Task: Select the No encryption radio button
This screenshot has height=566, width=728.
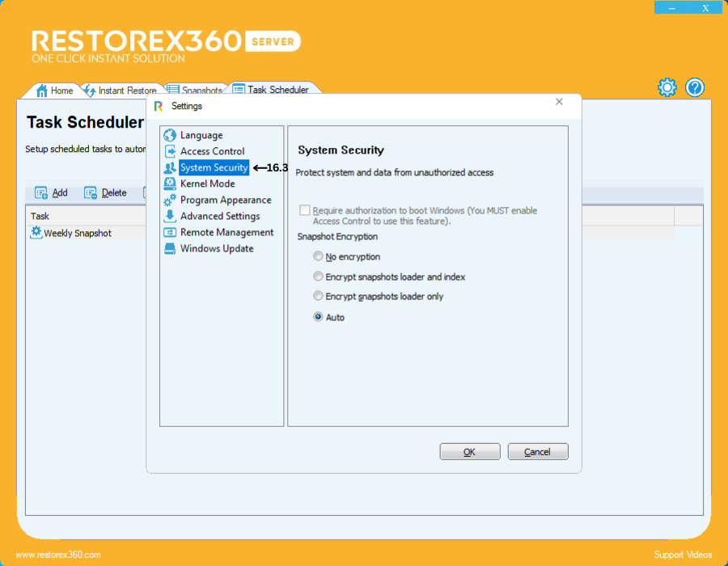Action: click(x=318, y=256)
